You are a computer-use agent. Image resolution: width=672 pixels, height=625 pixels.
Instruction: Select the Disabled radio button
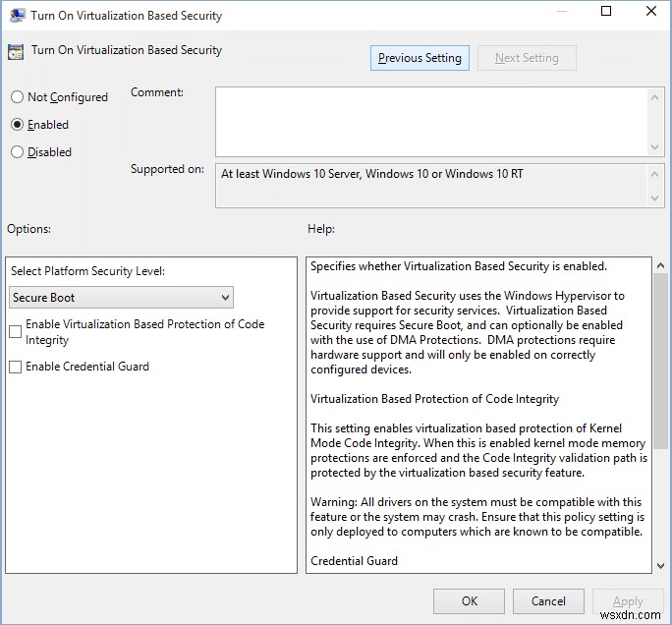click(17, 151)
